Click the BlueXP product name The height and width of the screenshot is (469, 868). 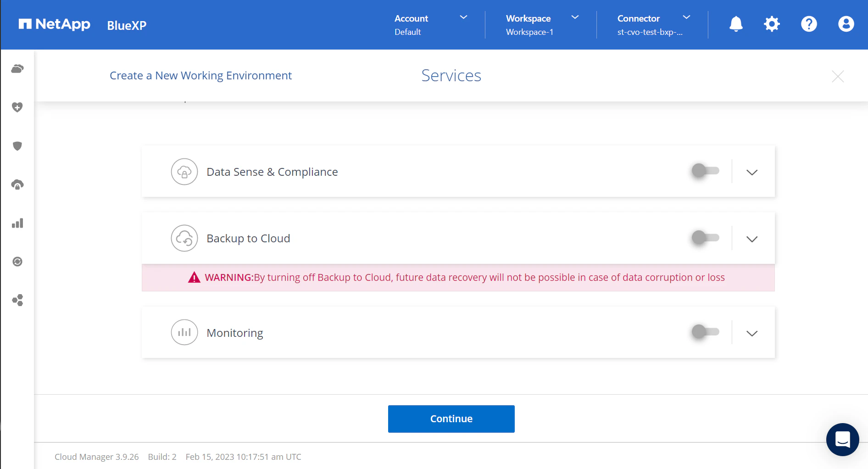click(x=127, y=25)
